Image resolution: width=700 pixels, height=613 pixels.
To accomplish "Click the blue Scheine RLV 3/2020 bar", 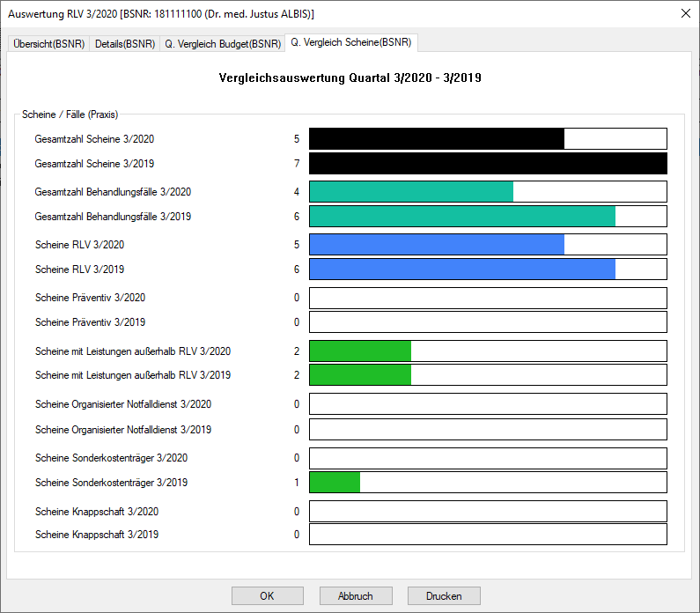I will [x=437, y=245].
